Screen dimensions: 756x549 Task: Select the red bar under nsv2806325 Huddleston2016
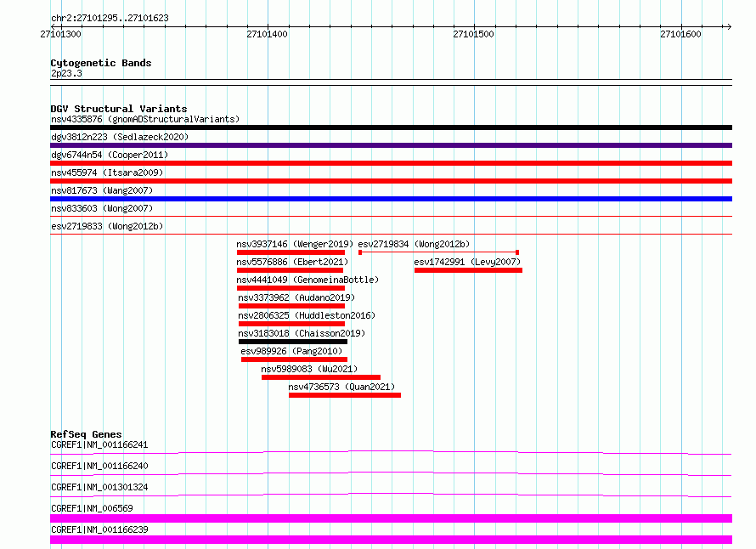coord(291,324)
